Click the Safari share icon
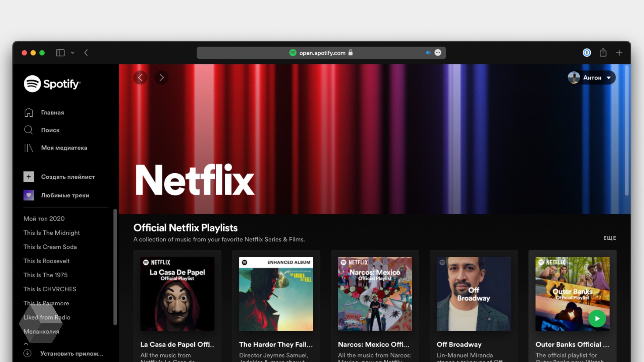Image resolution: width=644 pixels, height=362 pixels. pos(603,52)
